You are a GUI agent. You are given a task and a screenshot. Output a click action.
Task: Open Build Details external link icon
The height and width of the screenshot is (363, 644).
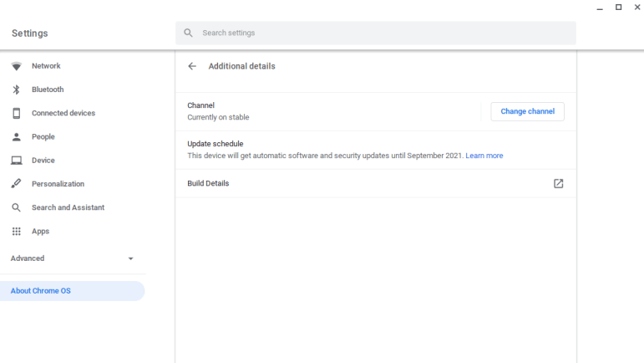558,183
